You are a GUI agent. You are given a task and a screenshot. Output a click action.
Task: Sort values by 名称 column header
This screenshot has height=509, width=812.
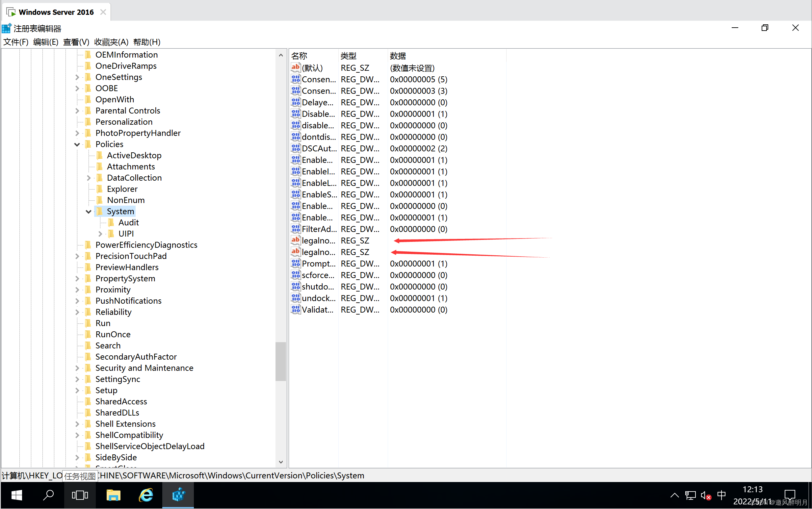pyautogui.click(x=314, y=56)
